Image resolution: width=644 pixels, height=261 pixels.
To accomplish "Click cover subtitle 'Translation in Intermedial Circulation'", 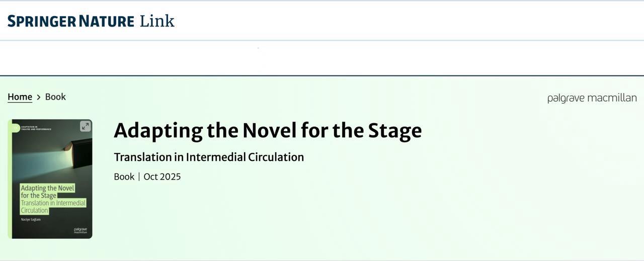I will tap(53, 207).
